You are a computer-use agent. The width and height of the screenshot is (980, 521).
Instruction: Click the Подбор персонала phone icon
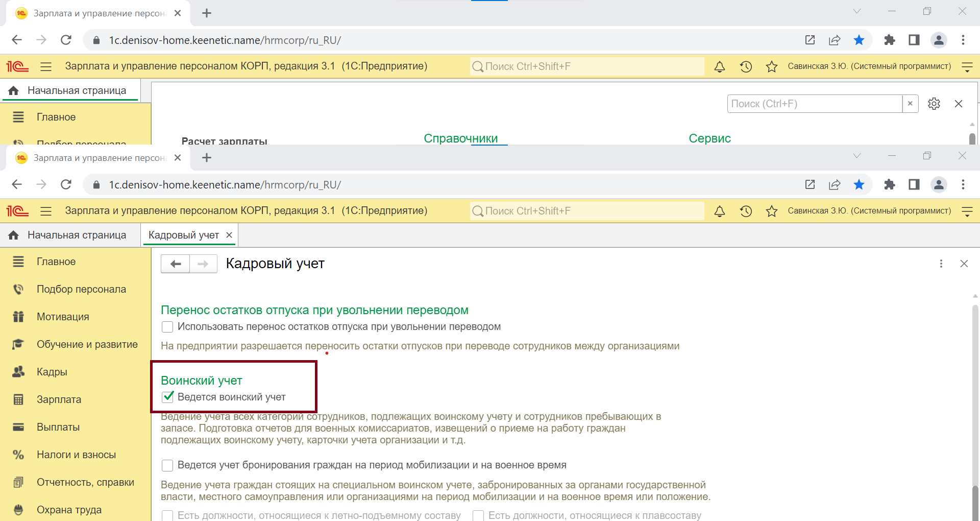coord(18,289)
